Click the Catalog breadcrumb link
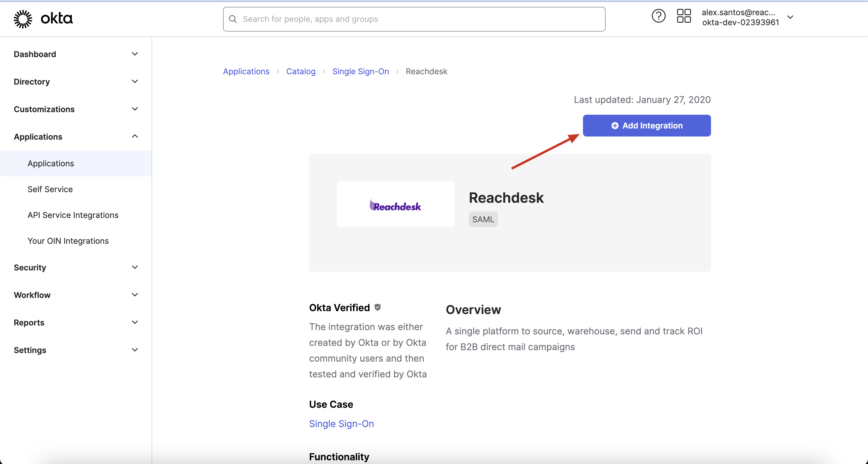The image size is (868, 464). (301, 71)
